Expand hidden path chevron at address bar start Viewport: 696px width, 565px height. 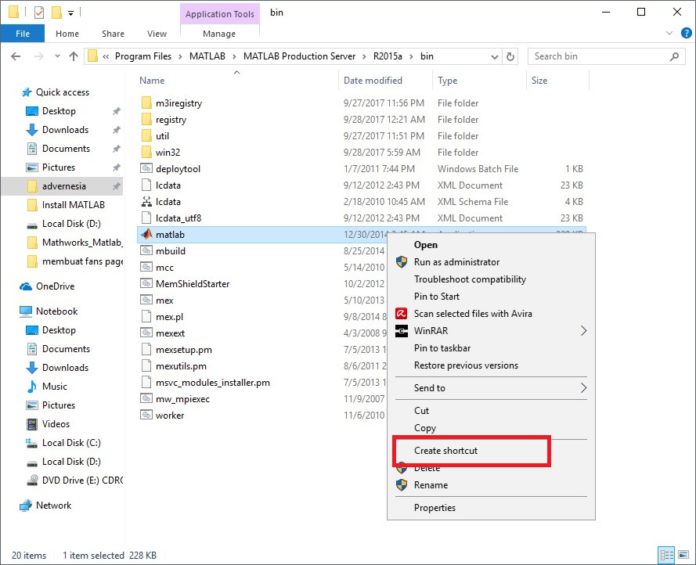(x=106, y=56)
